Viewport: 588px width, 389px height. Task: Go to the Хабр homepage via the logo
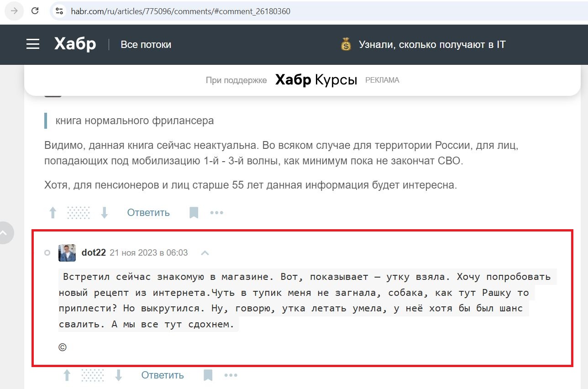74,44
